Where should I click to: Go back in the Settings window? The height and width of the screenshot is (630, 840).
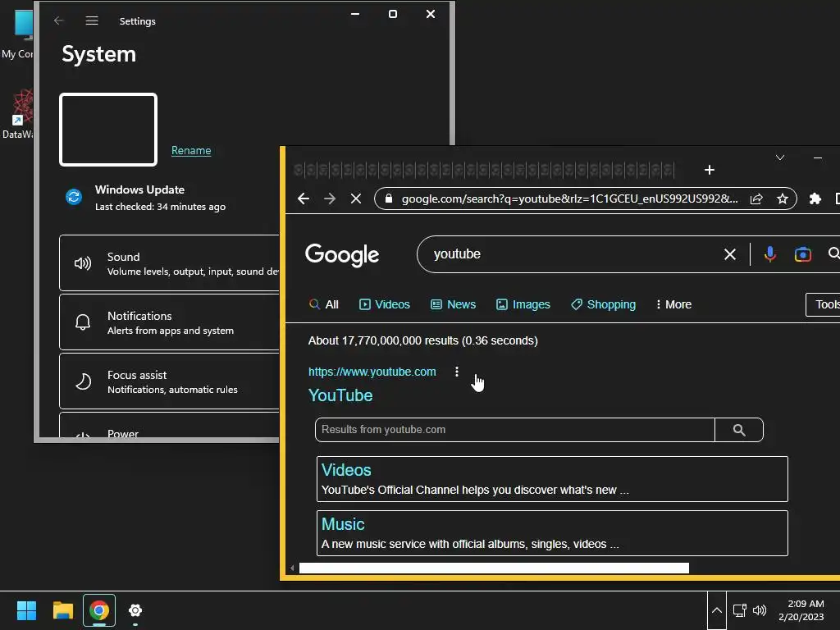[x=59, y=21]
